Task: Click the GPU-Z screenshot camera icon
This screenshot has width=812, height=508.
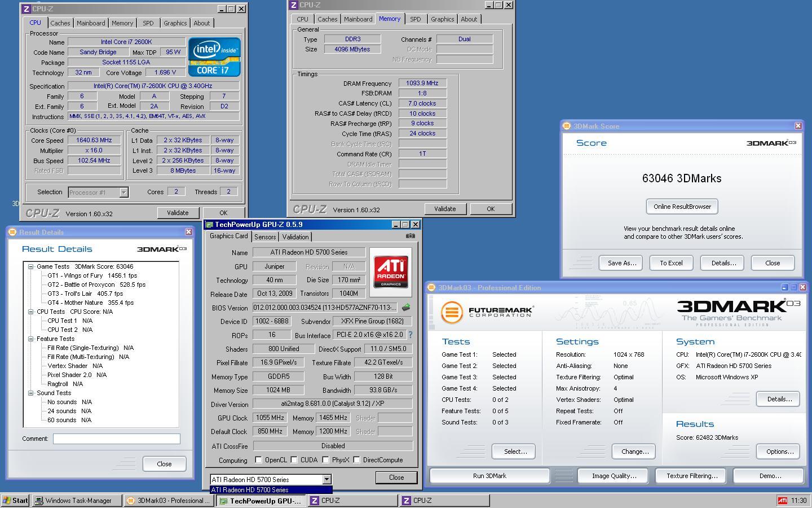Action: point(410,236)
